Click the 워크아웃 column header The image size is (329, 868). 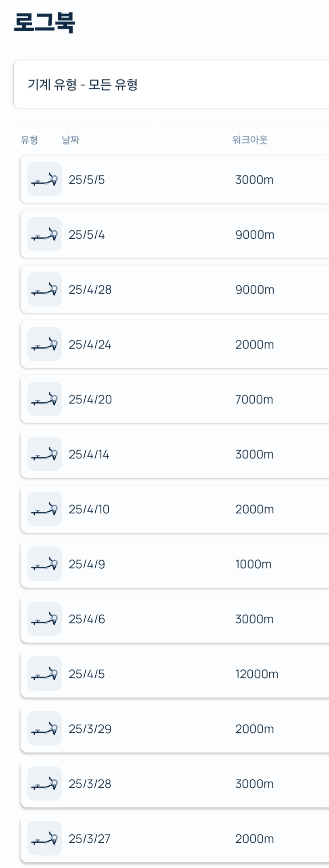(x=250, y=140)
